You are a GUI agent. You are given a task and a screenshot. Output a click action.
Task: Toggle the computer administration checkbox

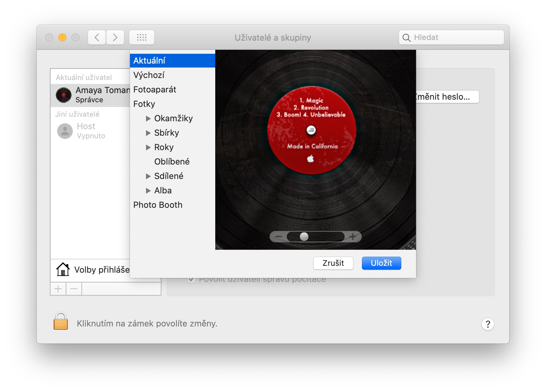[x=191, y=280]
